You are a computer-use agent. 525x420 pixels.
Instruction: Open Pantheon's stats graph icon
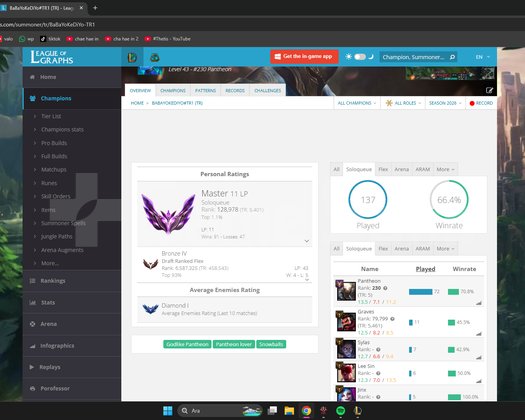[479, 303]
